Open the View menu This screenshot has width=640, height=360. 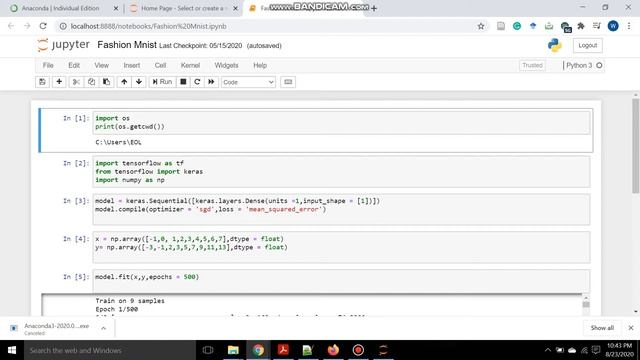click(x=102, y=65)
